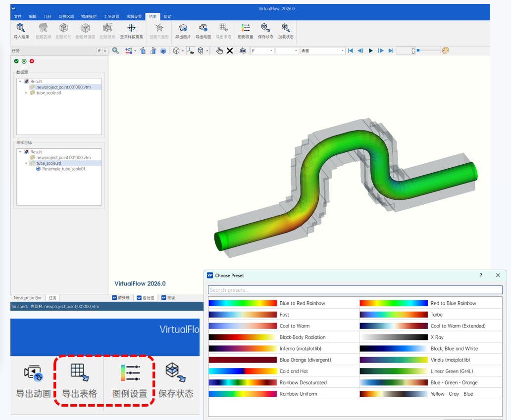Switch to the 图表 bottom tab
The width and height of the screenshot is (511, 420).
[168, 298]
